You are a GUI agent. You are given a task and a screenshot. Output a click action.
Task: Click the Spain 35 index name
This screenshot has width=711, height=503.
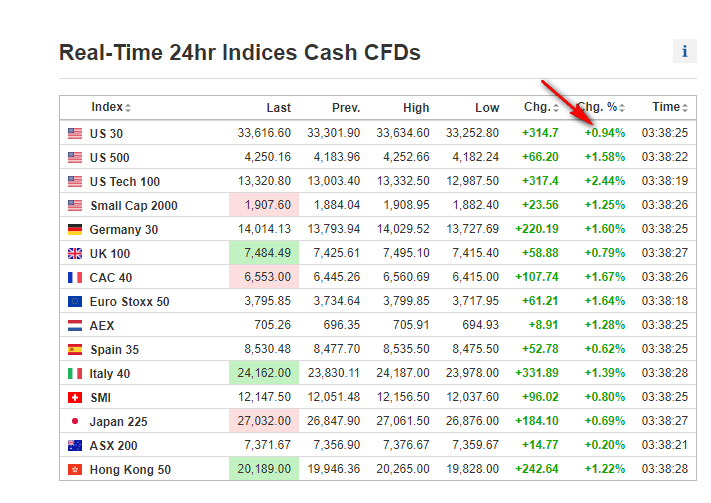point(113,349)
